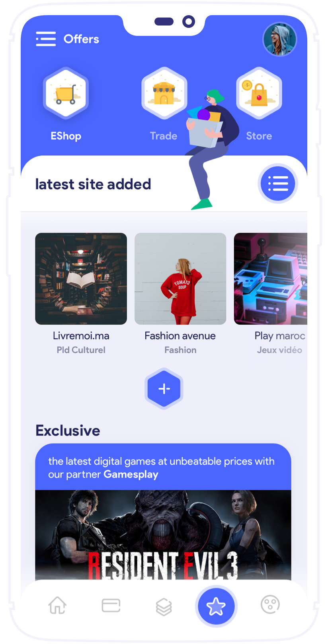Tap the Resident Evil 3 banner

(163, 535)
